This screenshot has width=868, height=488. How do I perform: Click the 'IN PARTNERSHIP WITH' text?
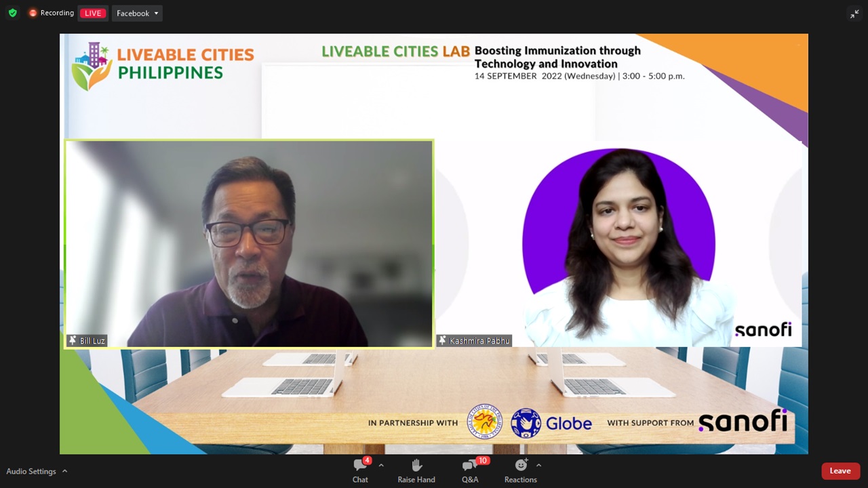coord(413,423)
